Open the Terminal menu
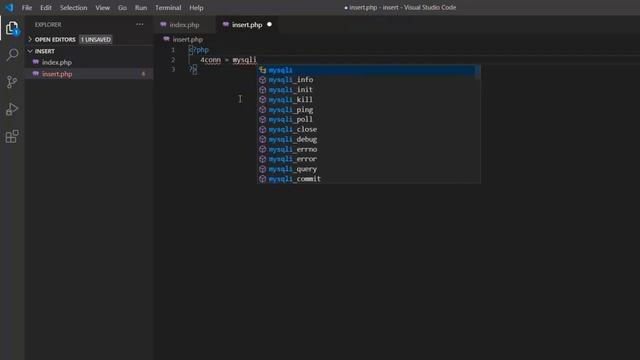 [x=168, y=8]
